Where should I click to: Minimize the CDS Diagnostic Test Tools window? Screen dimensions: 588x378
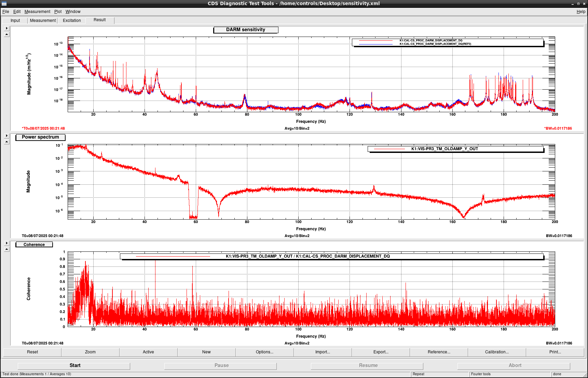(573, 4)
